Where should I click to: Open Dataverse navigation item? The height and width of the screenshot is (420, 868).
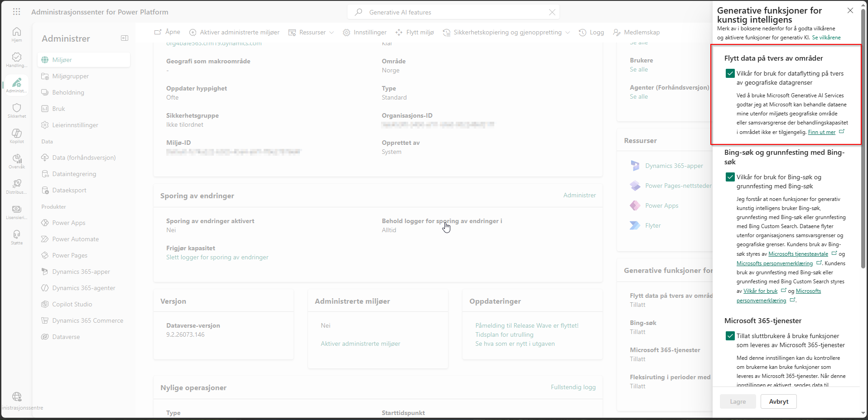pos(84,337)
